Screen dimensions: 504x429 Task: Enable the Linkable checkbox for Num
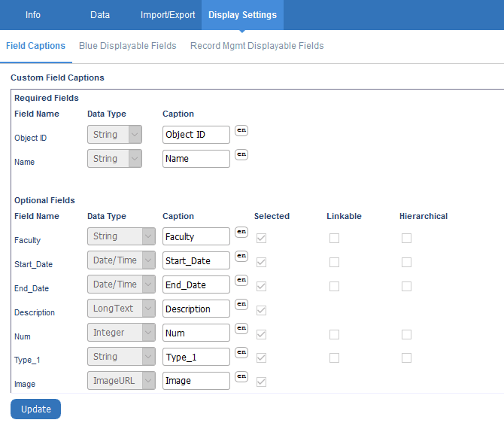(334, 335)
